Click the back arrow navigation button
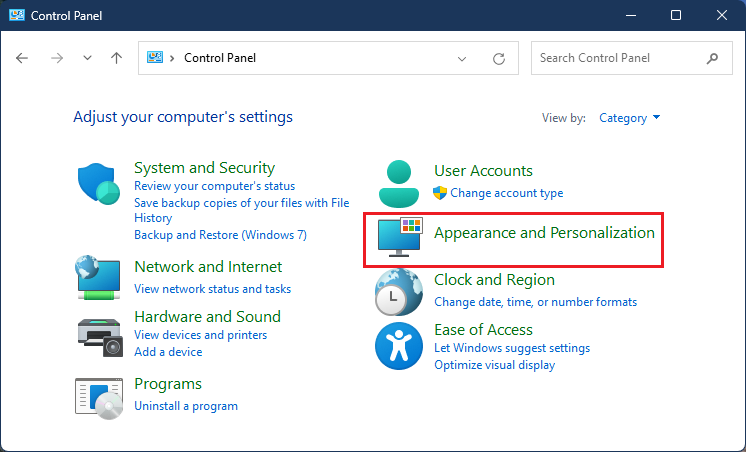The width and height of the screenshot is (746, 452). click(x=22, y=58)
